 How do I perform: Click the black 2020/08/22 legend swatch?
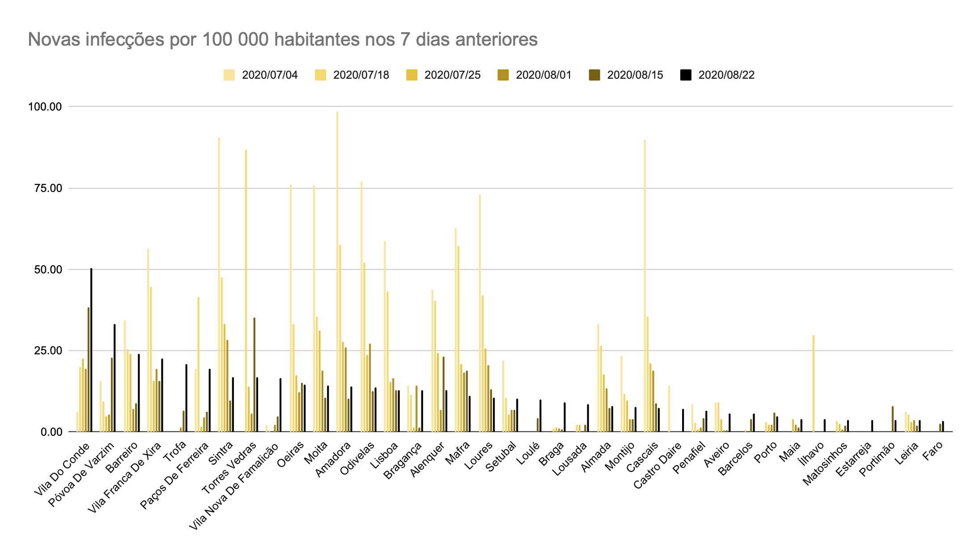[x=686, y=75]
